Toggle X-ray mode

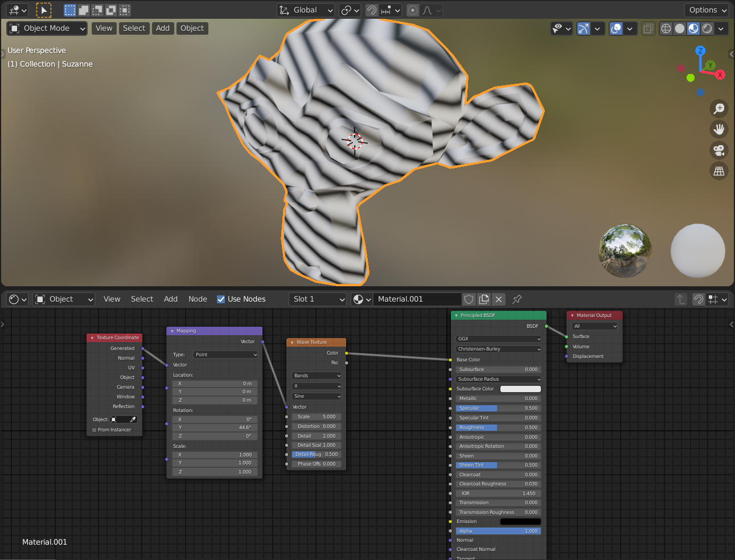[x=648, y=28]
